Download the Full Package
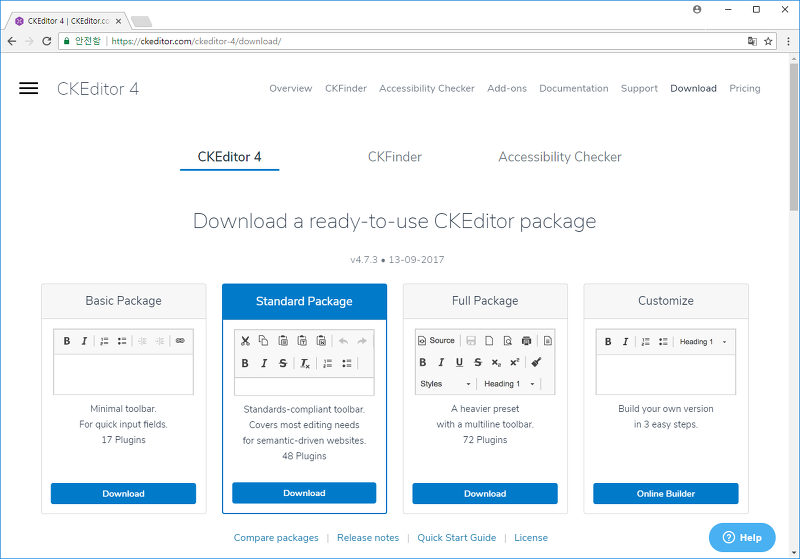Screen dimensions: 800x559 click(x=485, y=493)
